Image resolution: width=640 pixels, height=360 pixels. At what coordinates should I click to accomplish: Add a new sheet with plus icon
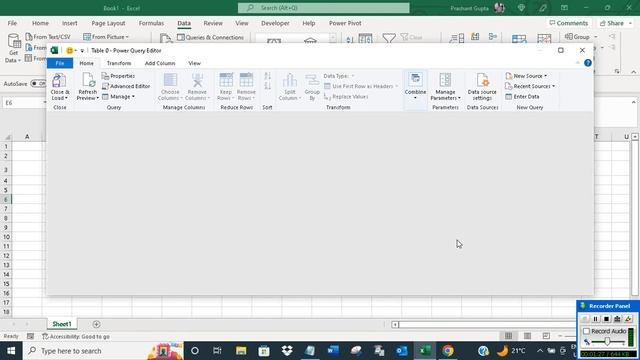click(96, 324)
